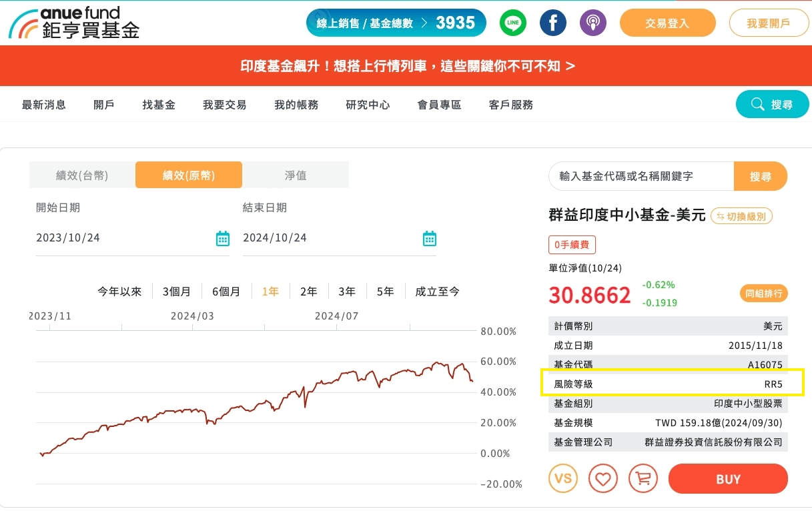Open start date calendar icon
This screenshot has height=511, width=812.
[222, 238]
